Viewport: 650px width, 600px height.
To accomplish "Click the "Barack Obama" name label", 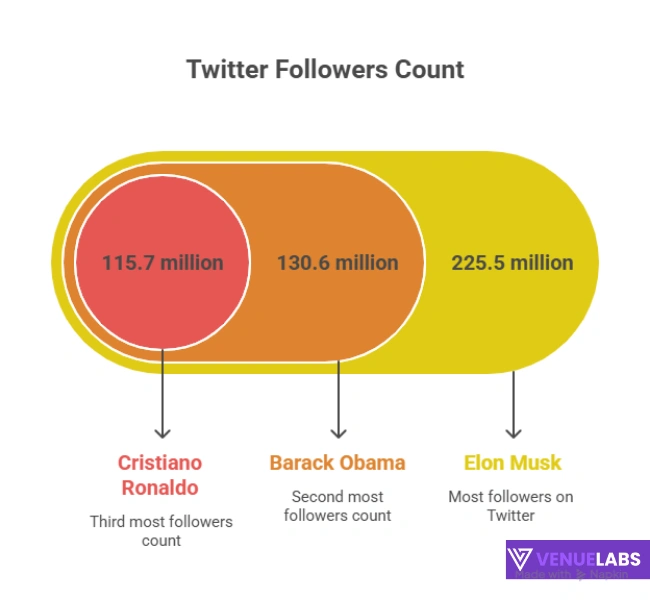I will 337,463.
